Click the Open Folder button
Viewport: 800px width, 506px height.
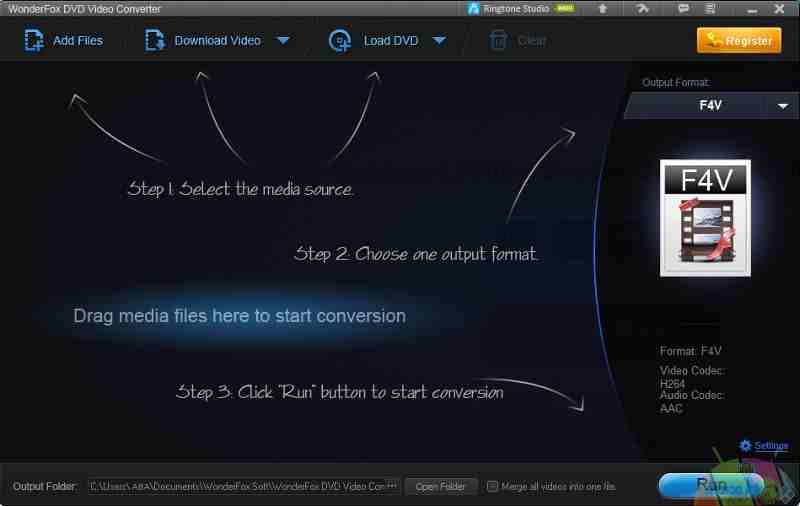[440, 487]
